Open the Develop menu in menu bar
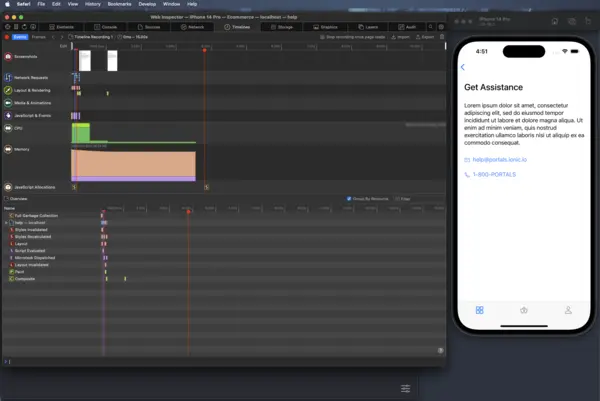Screen dimensions: 600x401 click(149, 4)
